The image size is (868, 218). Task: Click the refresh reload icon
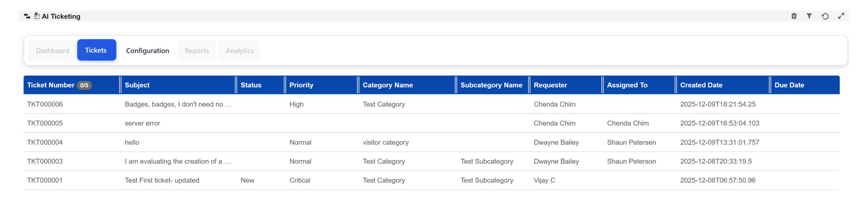click(825, 16)
